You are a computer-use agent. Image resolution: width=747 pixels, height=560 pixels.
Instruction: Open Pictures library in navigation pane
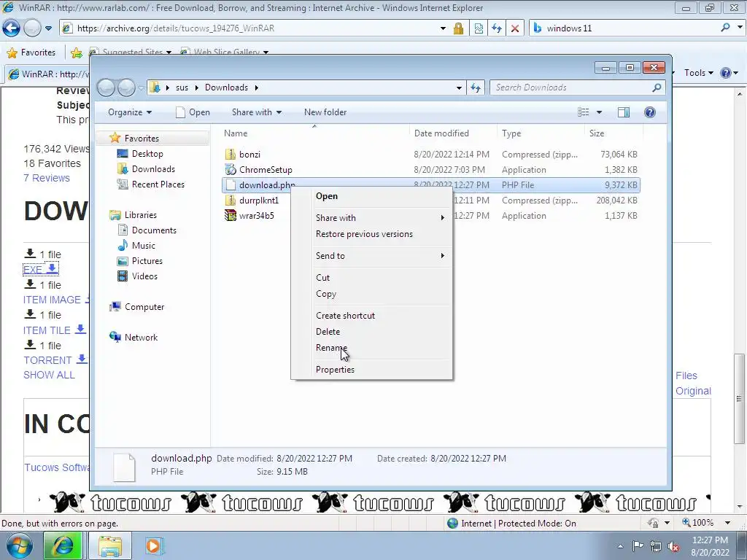coord(147,261)
